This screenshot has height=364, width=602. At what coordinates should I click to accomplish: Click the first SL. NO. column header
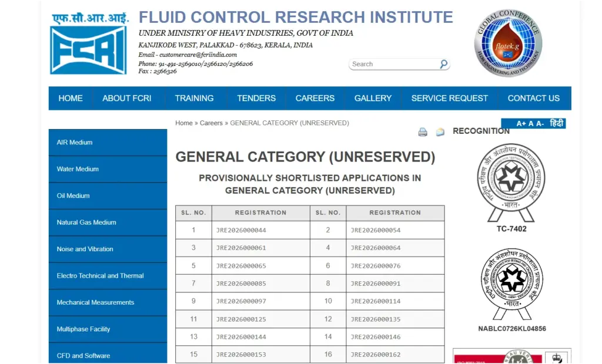193,213
